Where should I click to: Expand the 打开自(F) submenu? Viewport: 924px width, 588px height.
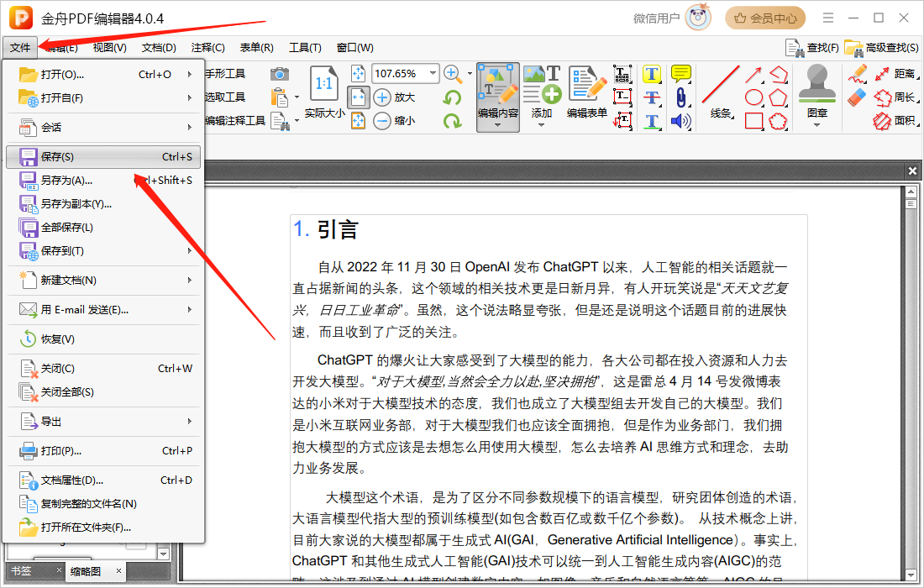(x=190, y=97)
